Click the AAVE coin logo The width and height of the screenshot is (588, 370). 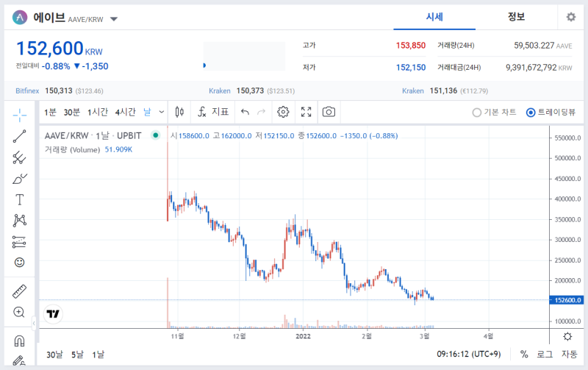tap(20, 17)
